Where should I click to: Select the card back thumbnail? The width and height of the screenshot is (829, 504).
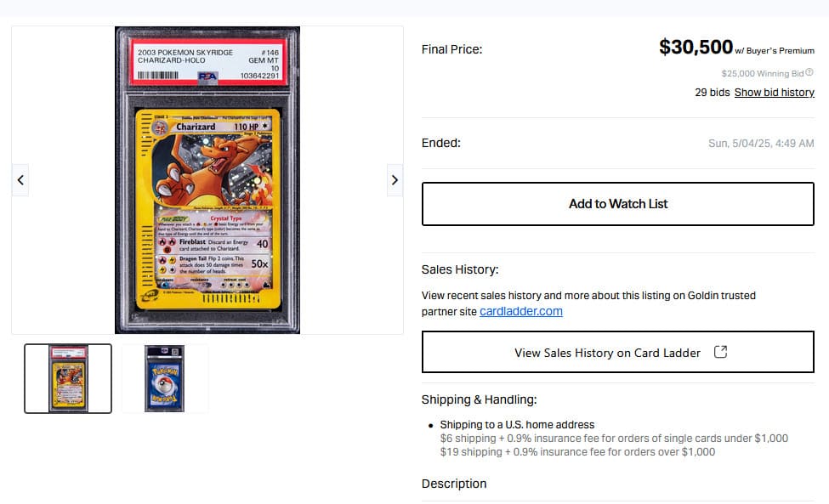pyautogui.click(x=164, y=378)
